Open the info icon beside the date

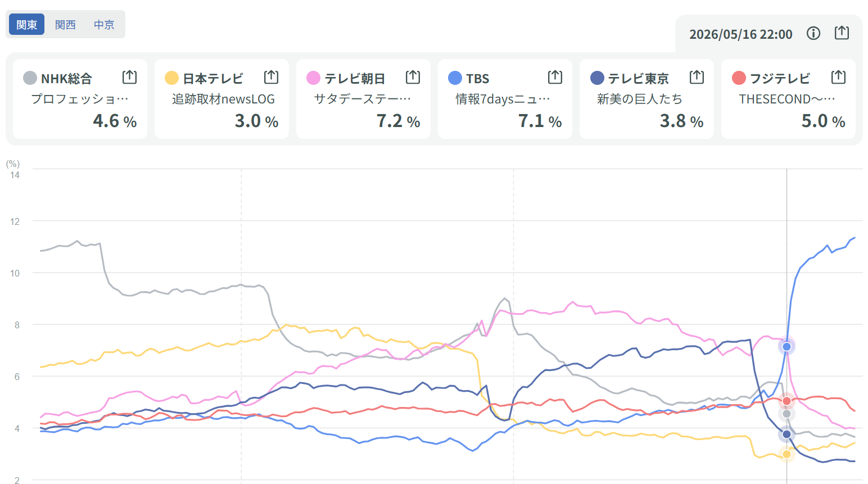pos(813,34)
